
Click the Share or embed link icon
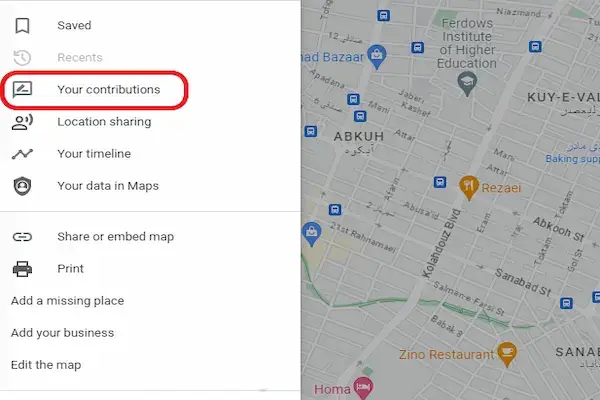[x=22, y=237]
